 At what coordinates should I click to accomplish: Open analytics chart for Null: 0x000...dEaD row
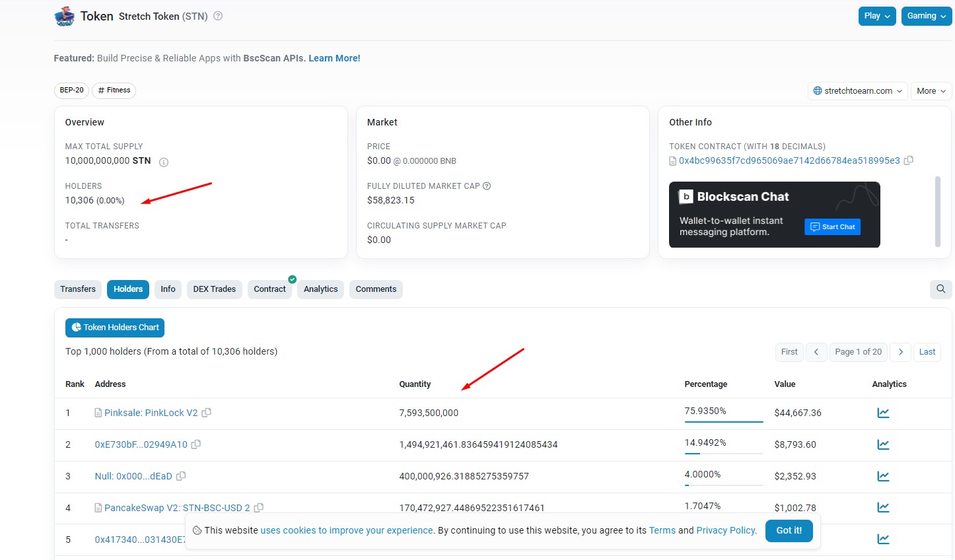(x=883, y=476)
